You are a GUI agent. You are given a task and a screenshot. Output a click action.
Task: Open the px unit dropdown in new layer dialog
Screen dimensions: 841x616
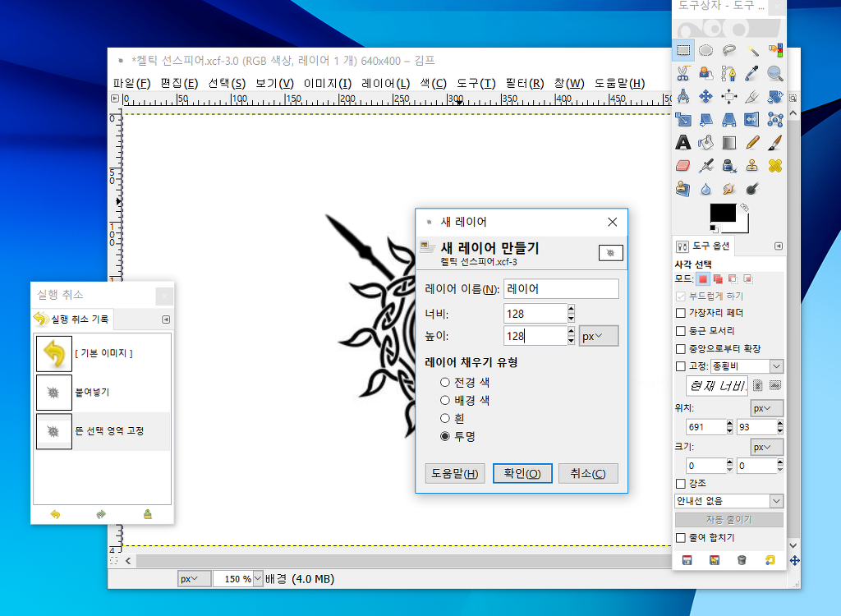(598, 336)
